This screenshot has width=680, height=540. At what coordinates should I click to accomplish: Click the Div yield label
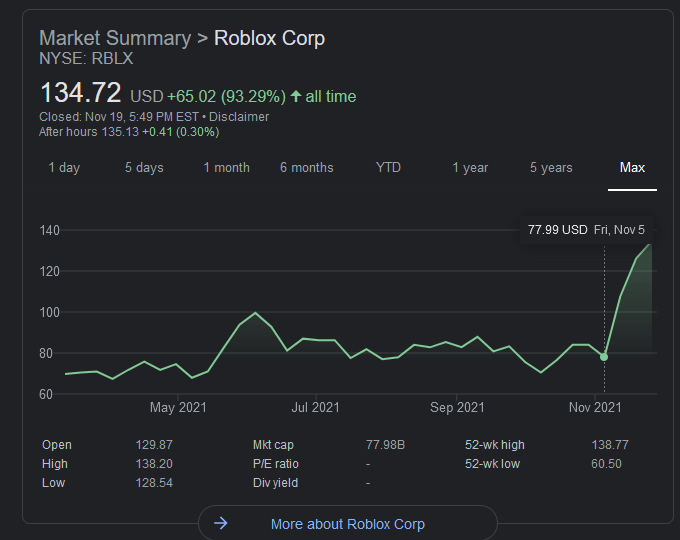(275, 483)
